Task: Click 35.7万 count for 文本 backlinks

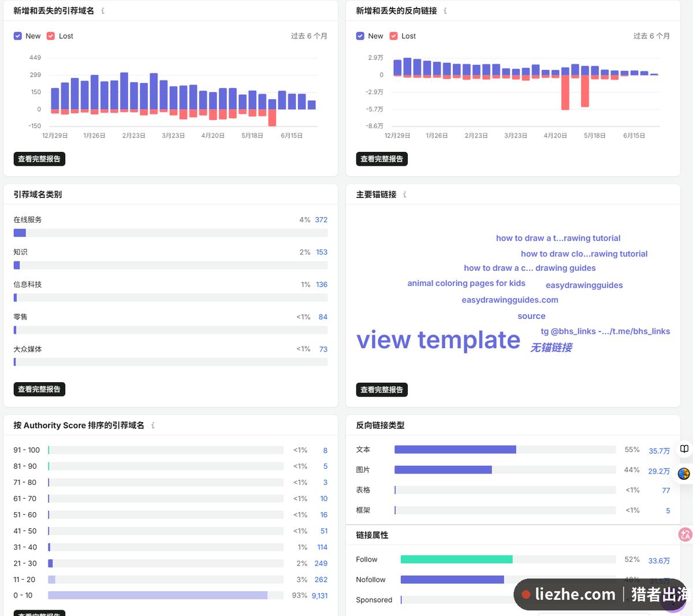Action: click(x=659, y=451)
